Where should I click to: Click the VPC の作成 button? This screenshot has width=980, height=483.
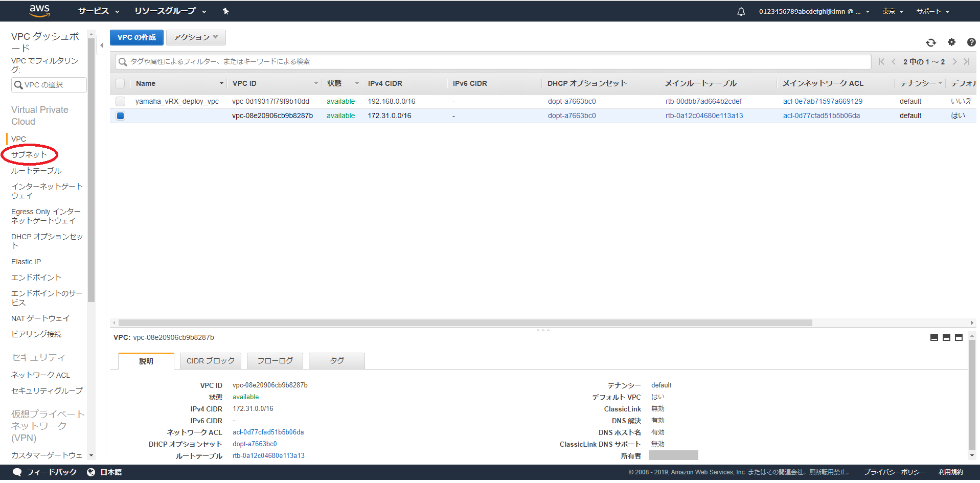136,37
